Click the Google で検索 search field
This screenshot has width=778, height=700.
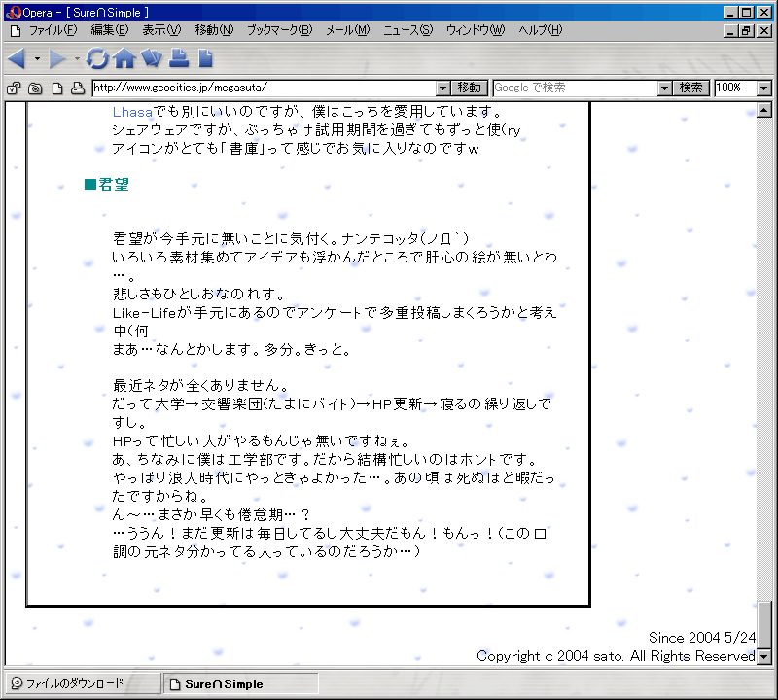coord(576,88)
